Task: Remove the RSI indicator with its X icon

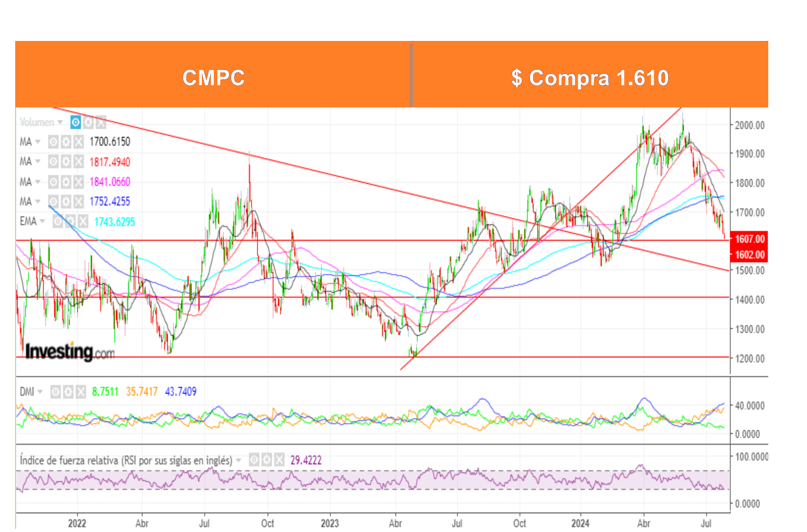Action: pyautogui.click(x=279, y=460)
